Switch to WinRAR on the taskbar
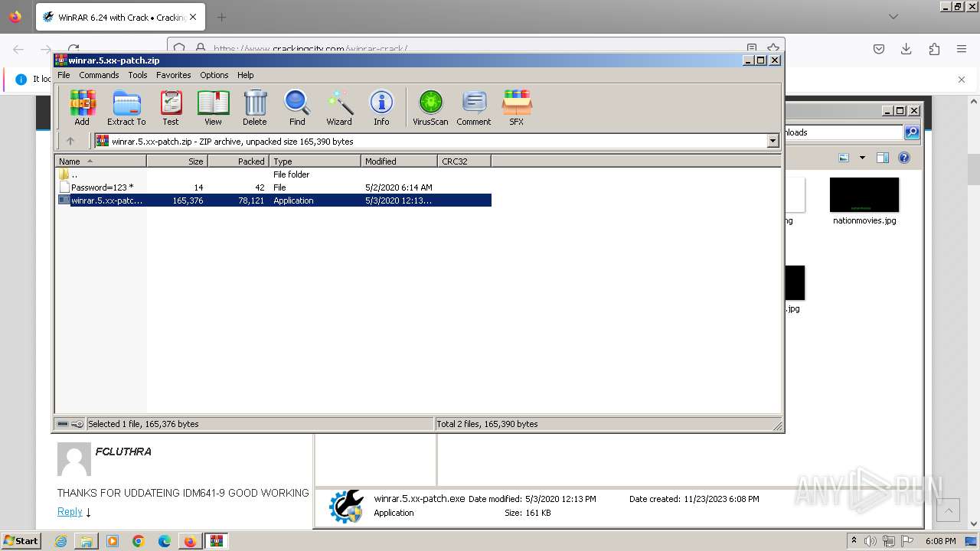The height and width of the screenshot is (551, 980). (216, 541)
